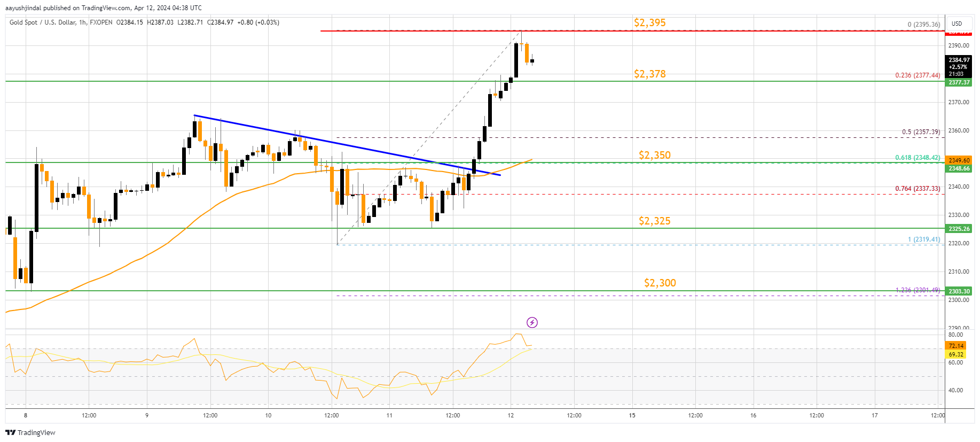The image size is (980, 442).
Task: Click the +0.80 (+0.03%) change value
Action: coord(258,22)
